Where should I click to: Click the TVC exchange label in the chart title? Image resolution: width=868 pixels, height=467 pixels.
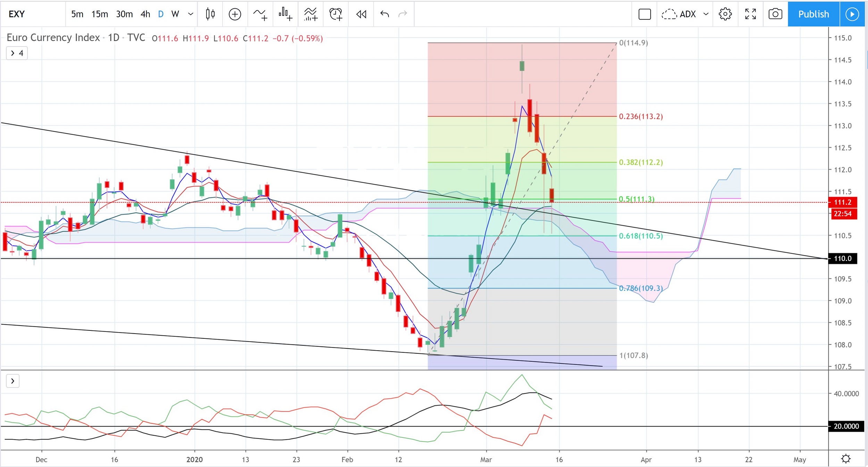click(x=136, y=38)
